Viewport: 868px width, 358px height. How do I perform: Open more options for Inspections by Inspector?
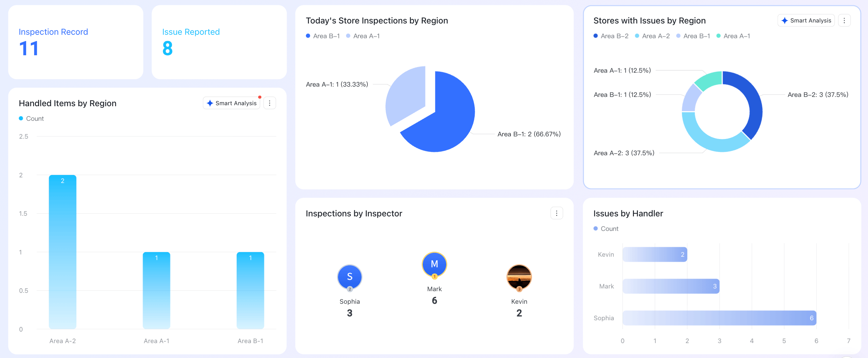click(556, 213)
